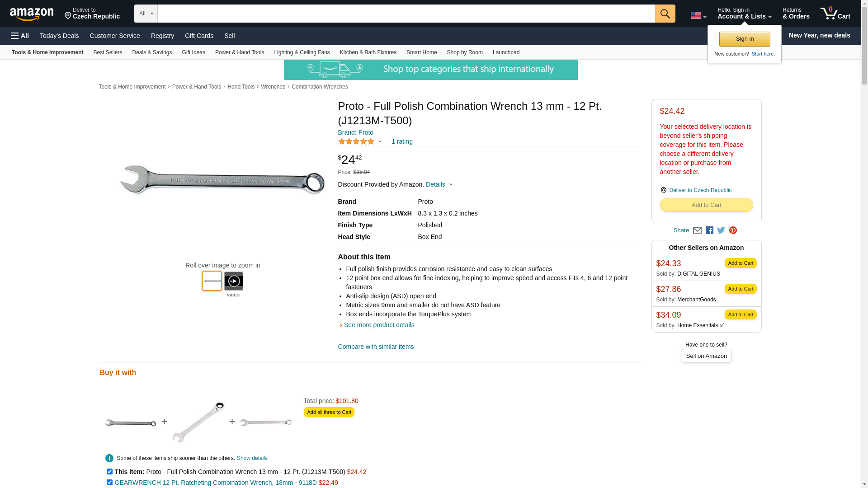Pin the product on Pinterest
This screenshot has width=868, height=488.
pyautogui.click(x=733, y=230)
